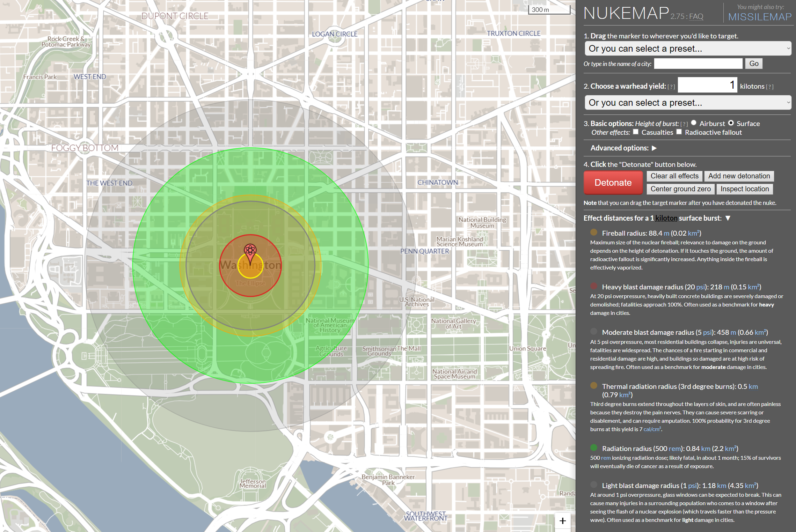Click the Radiation radius green dot
Screen dimensions: 796x532
point(593,448)
